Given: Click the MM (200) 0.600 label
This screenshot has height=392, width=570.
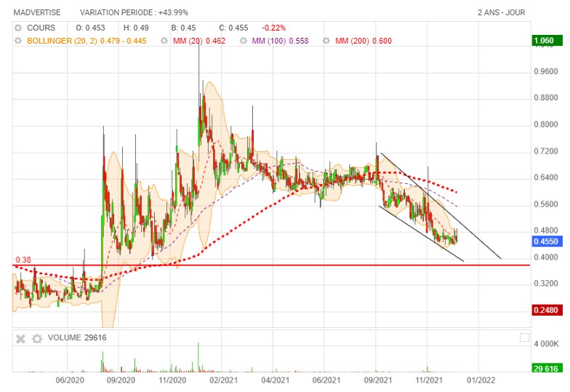Looking at the screenshot, I should 364,41.
